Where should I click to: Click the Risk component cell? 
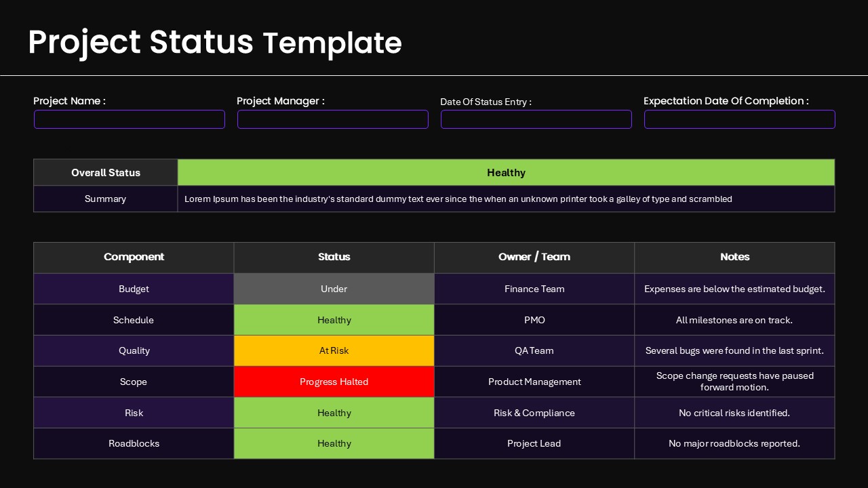134,413
